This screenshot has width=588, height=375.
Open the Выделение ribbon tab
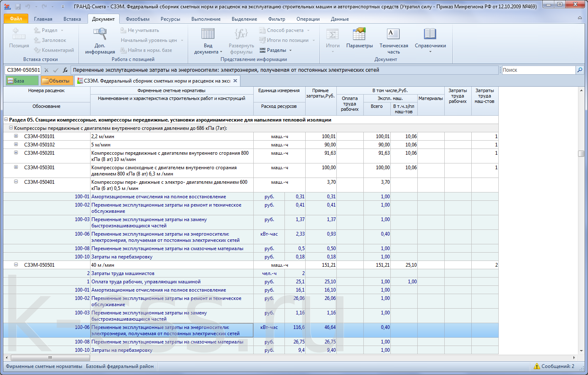(244, 19)
